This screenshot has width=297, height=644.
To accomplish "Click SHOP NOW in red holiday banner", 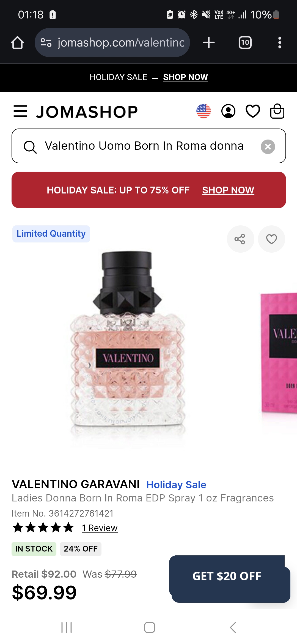I will click(x=228, y=190).
